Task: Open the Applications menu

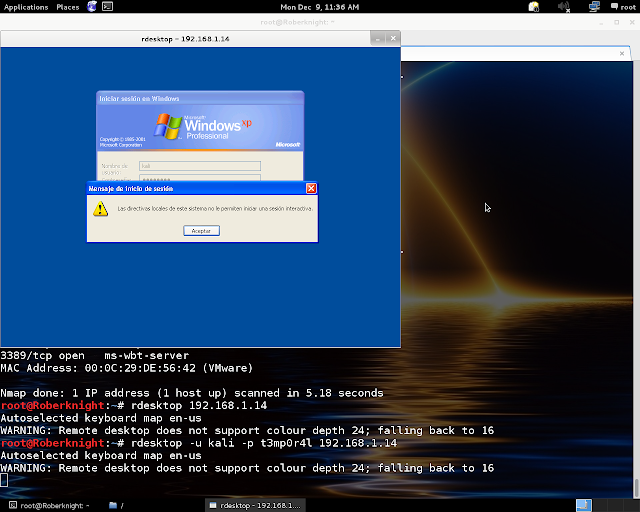Action: tap(26, 7)
